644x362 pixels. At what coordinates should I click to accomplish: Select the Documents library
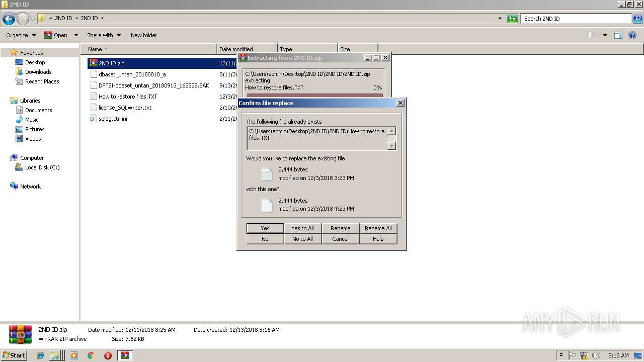pos(38,110)
